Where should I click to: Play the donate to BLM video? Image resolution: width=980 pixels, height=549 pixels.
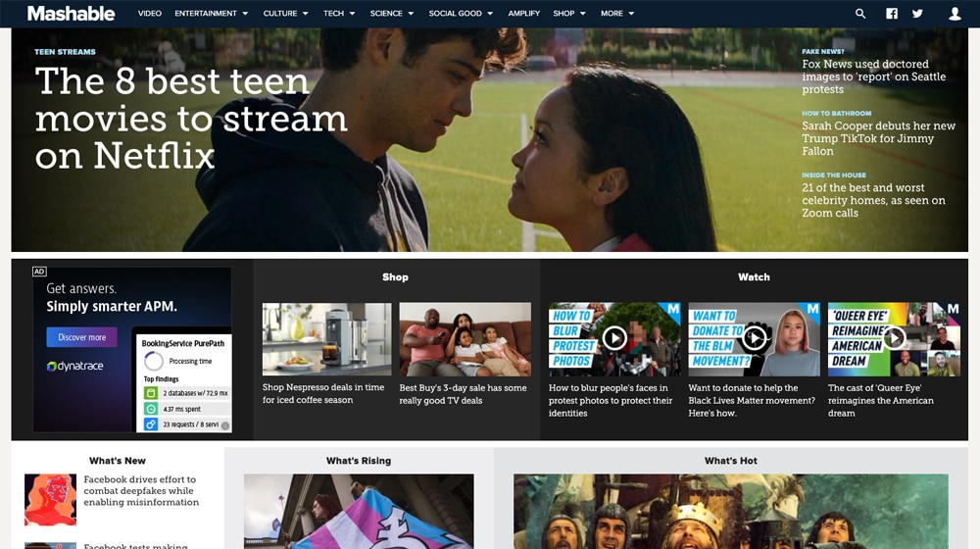point(755,338)
